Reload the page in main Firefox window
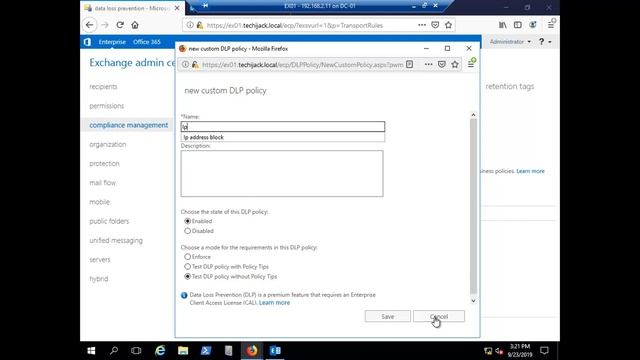This screenshot has width=640, height=360. coord(120,25)
